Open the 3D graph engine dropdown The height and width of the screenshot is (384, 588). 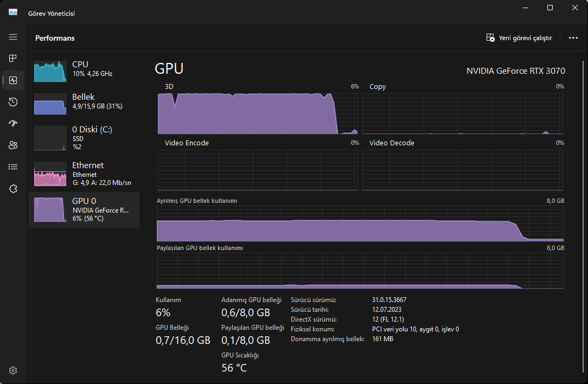click(161, 87)
